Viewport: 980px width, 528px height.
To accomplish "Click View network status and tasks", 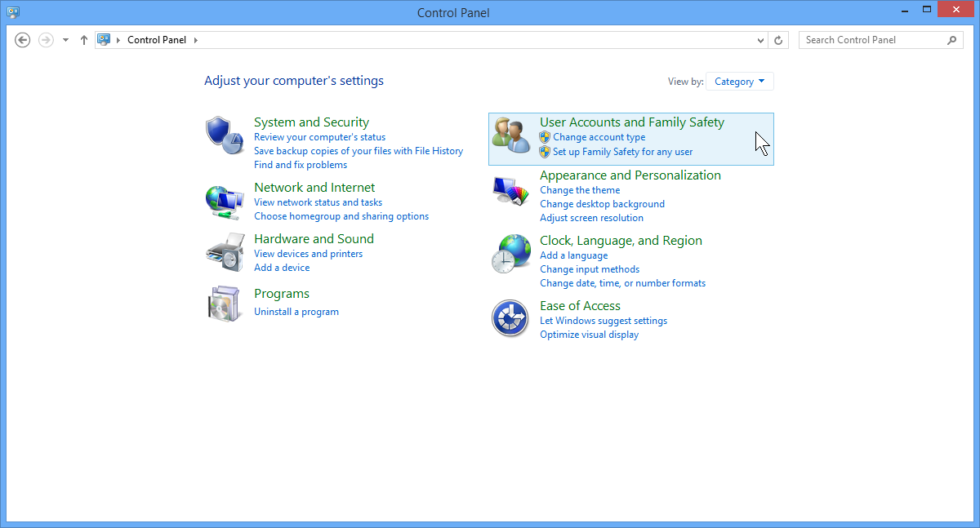I will [318, 202].
